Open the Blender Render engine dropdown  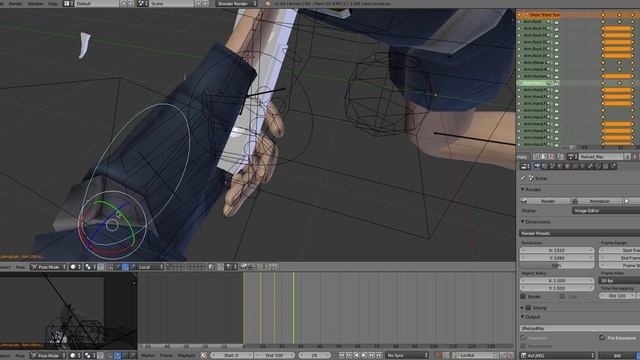(237, 3)
